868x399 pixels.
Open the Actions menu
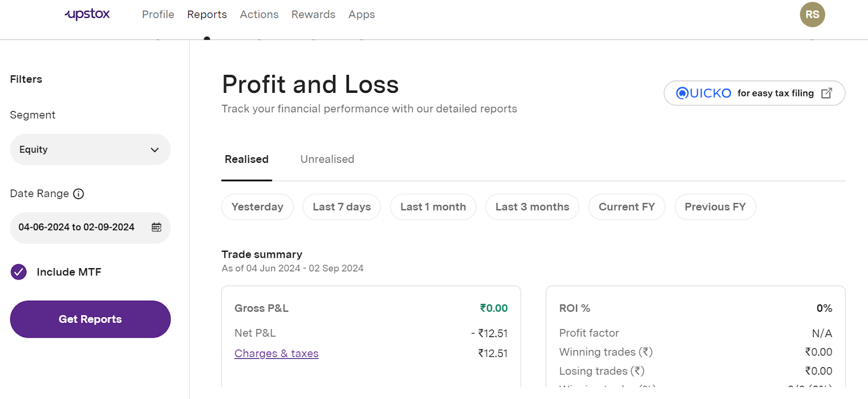259,15
